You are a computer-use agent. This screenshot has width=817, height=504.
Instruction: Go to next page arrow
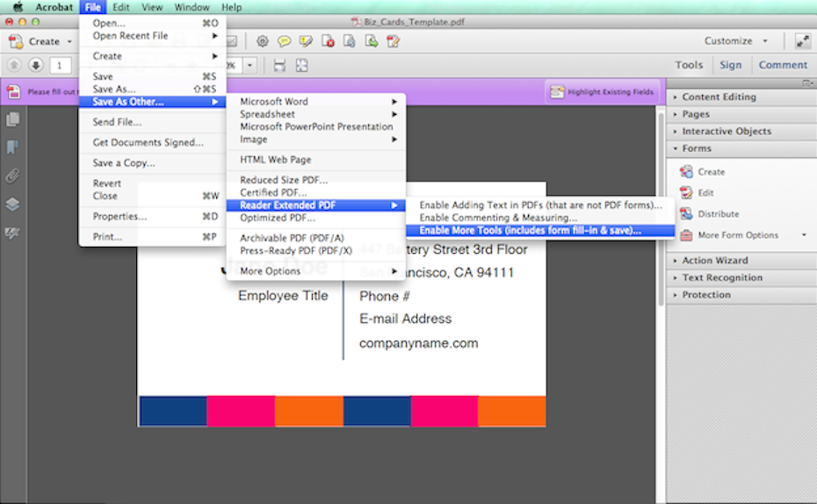coord(35,65)
